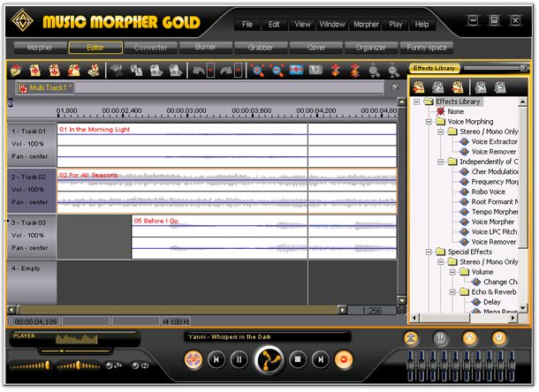
Task: Click the orange disc icon left of Previous
Action: (194, 359)
